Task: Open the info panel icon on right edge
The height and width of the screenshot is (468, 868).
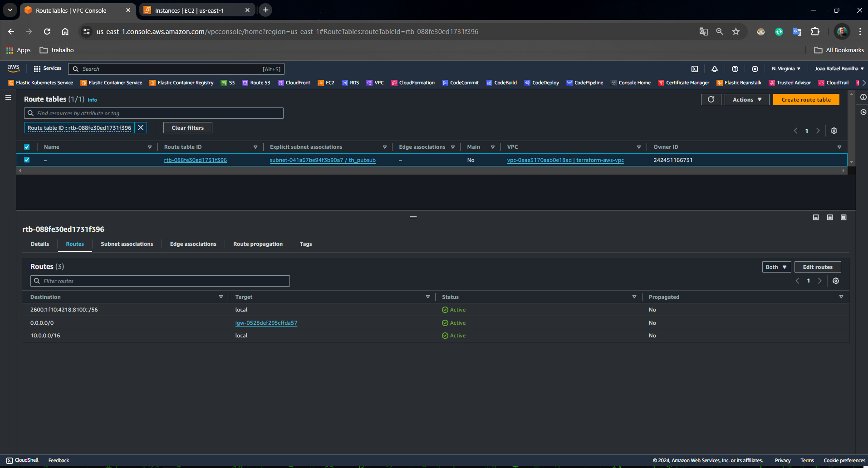Action: tap(863, 97)
